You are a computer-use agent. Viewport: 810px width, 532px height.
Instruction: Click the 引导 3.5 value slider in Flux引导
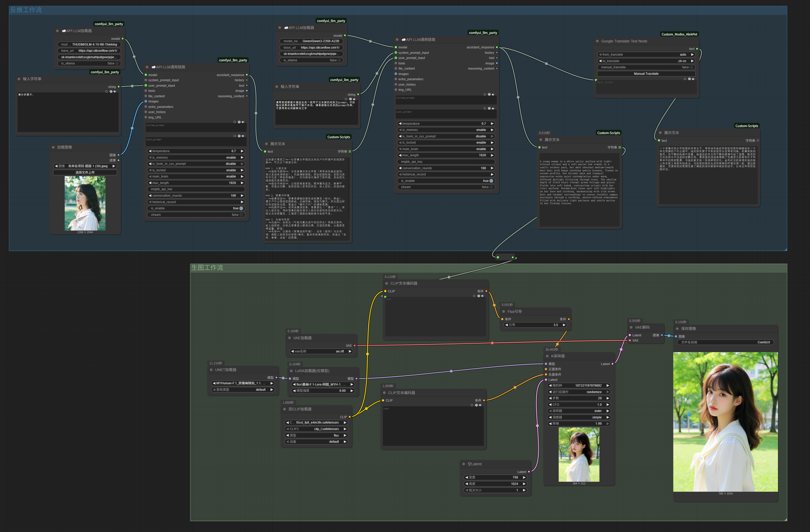pos(535,325)
